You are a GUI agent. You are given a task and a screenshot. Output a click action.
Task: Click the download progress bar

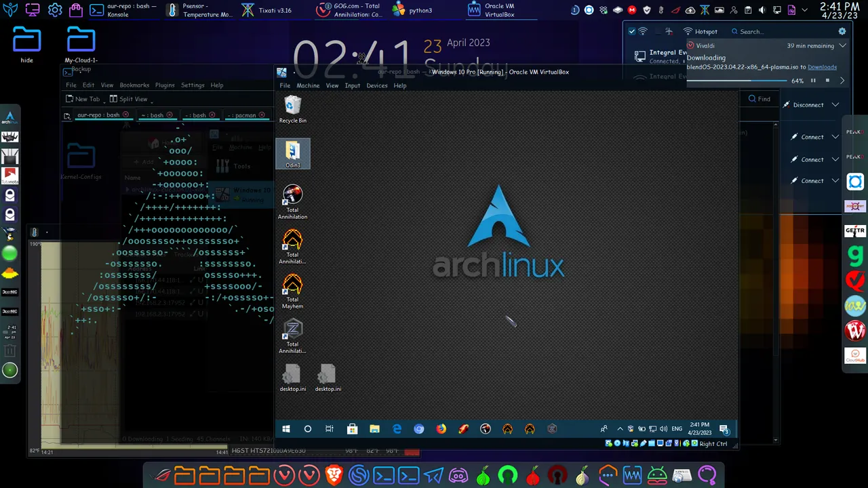pos(736,81)
